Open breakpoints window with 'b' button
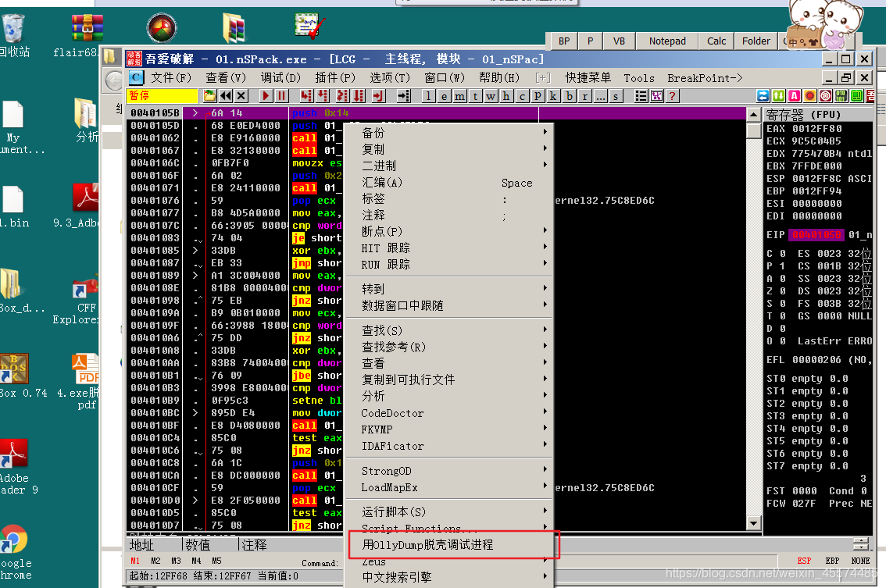The image size is (886, 588). click(569, 96)
